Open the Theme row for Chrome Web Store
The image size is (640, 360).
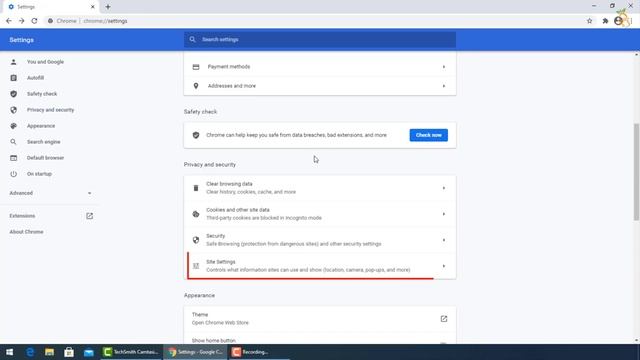click(x=320, y=319)
